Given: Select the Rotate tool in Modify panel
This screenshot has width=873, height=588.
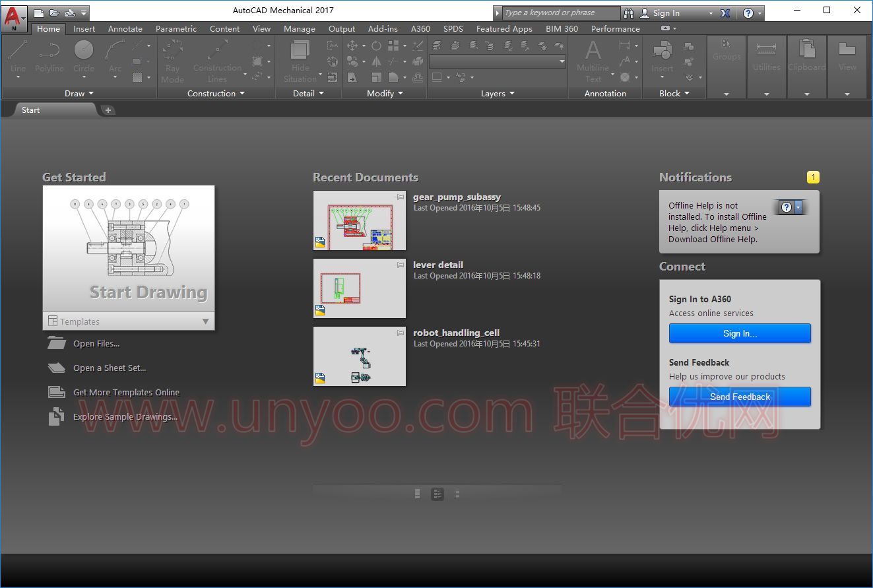Looking at the screenshot, I should point(376,46).
